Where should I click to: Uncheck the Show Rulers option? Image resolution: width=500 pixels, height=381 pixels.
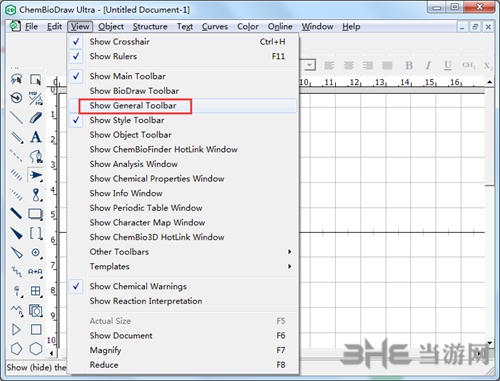click(182, 56)
